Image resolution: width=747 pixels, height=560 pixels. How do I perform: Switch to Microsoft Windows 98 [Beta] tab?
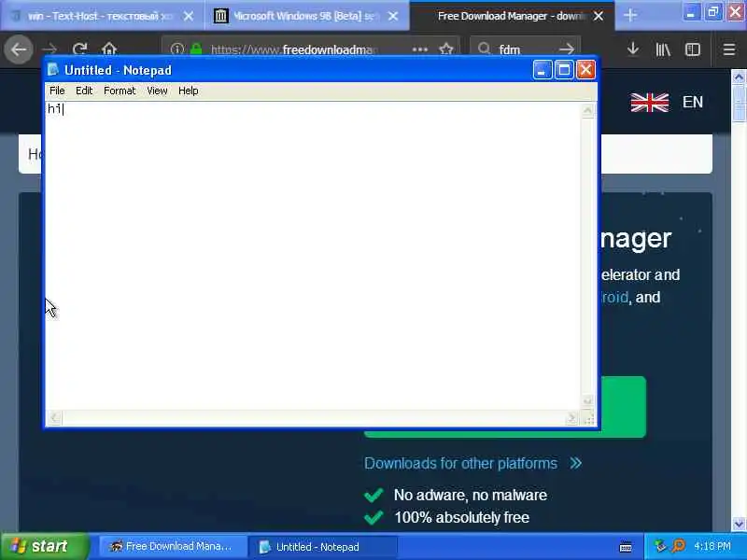click(x=306, y=16)
